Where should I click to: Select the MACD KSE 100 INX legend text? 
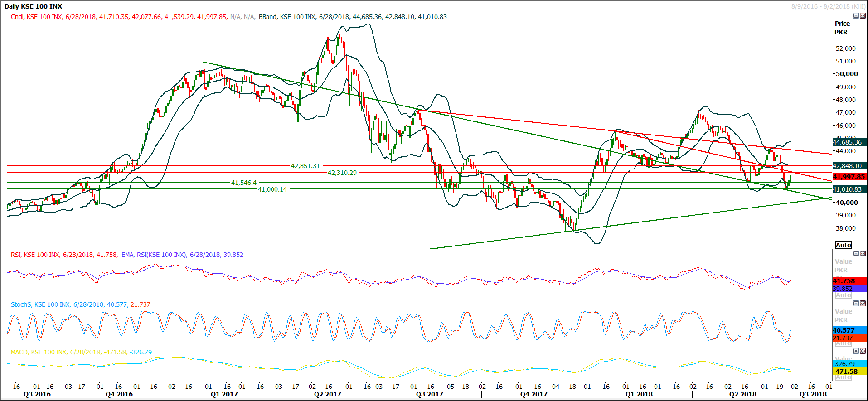(82, 352)
